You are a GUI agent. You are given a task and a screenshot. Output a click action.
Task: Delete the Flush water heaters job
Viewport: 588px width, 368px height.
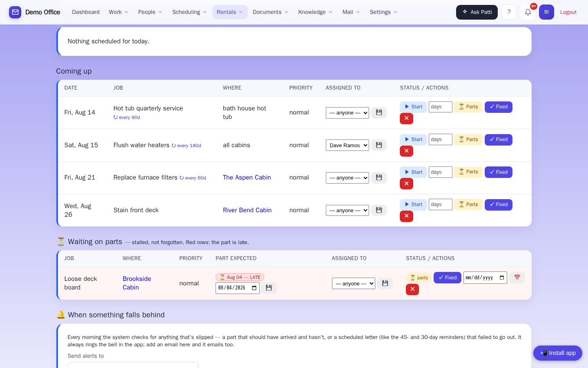tap(406, 151)
